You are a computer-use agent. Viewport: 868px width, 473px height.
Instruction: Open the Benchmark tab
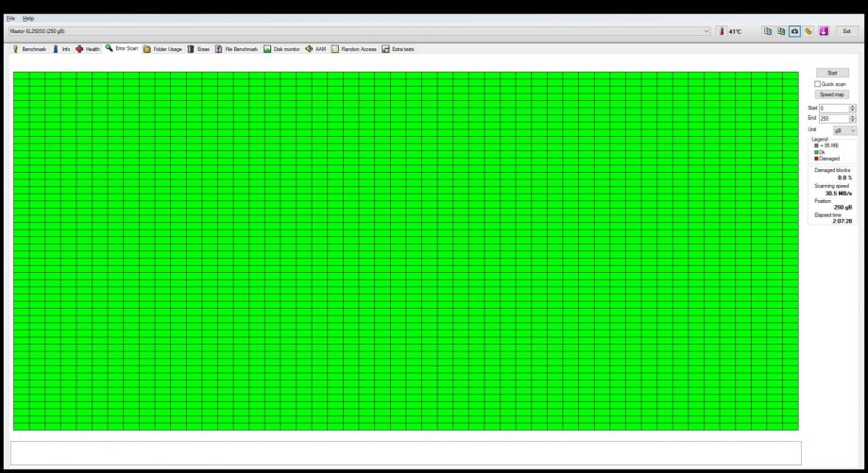click(x=30, y=49)
